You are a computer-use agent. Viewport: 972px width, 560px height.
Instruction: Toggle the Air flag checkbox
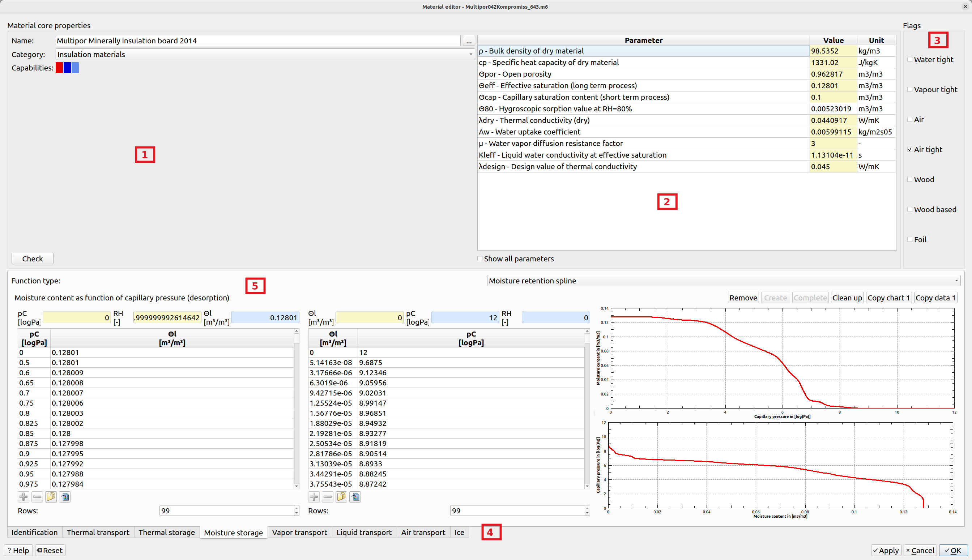[910, 120]
